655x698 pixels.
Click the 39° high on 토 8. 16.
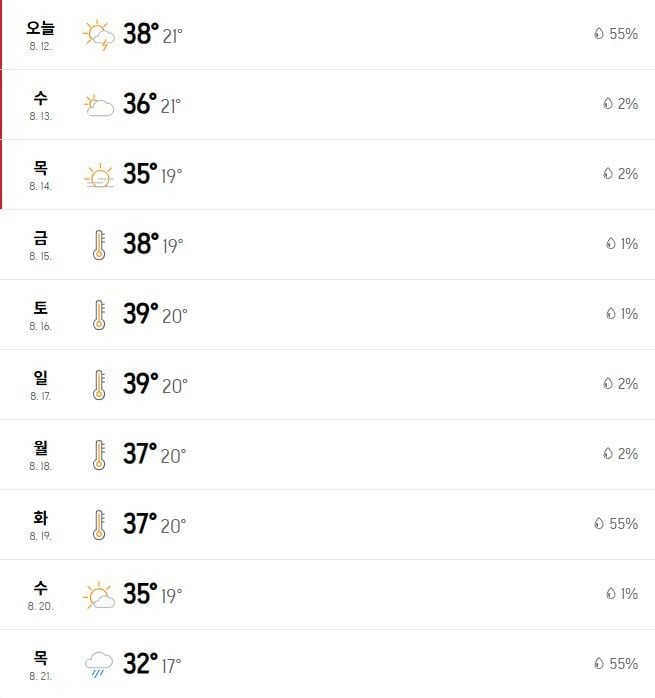pyautogui.click(x=141, y=313)
